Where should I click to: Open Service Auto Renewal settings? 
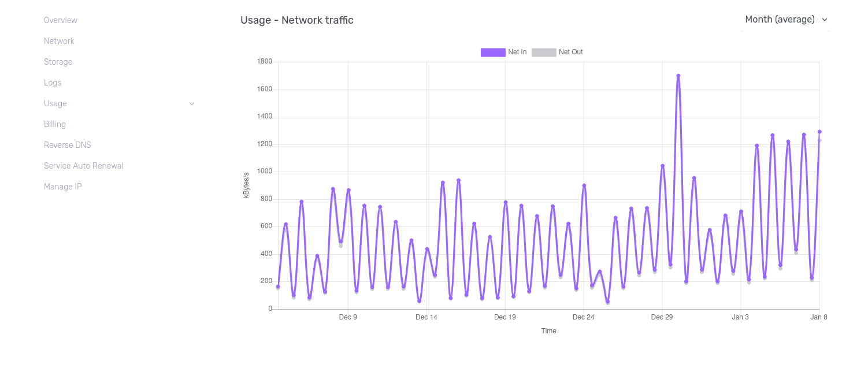pyautogui.click(x=84, y=166)
